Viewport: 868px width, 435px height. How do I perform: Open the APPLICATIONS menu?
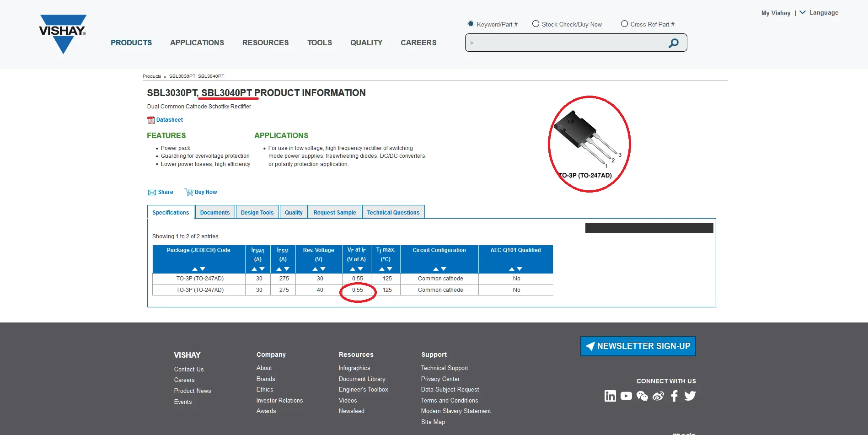(197, 43)
